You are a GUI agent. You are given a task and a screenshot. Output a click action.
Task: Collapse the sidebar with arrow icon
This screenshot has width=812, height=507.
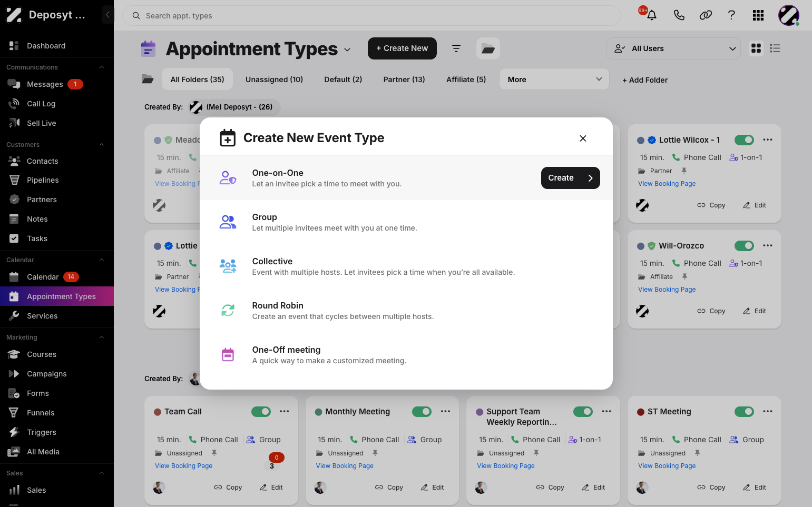[107, 15]
